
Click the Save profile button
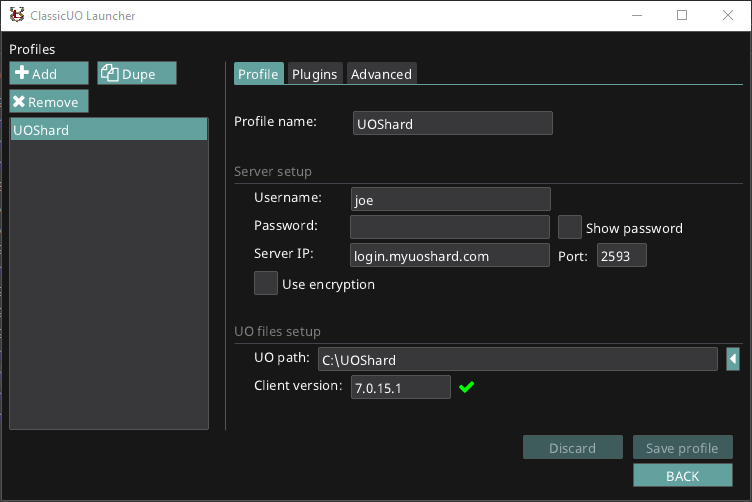(x=682, y=447)
